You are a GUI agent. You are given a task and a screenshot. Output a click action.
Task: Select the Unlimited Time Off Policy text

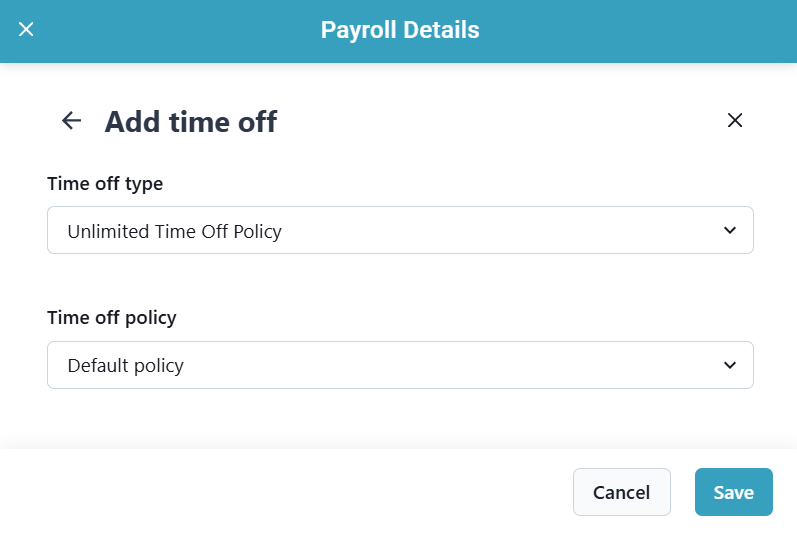pos(175,232)
